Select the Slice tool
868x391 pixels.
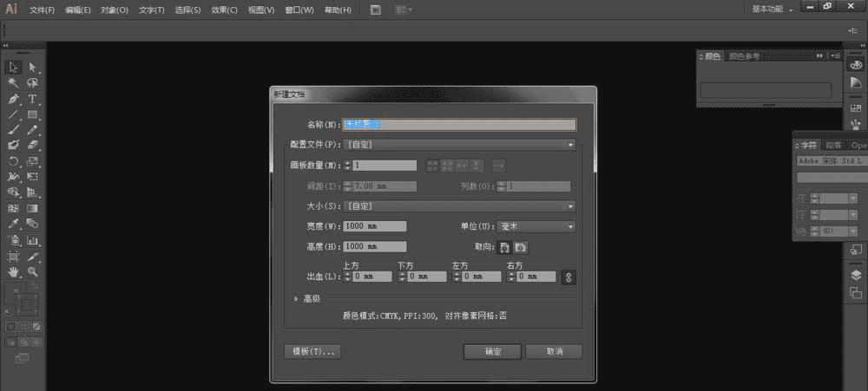point(33,257)
